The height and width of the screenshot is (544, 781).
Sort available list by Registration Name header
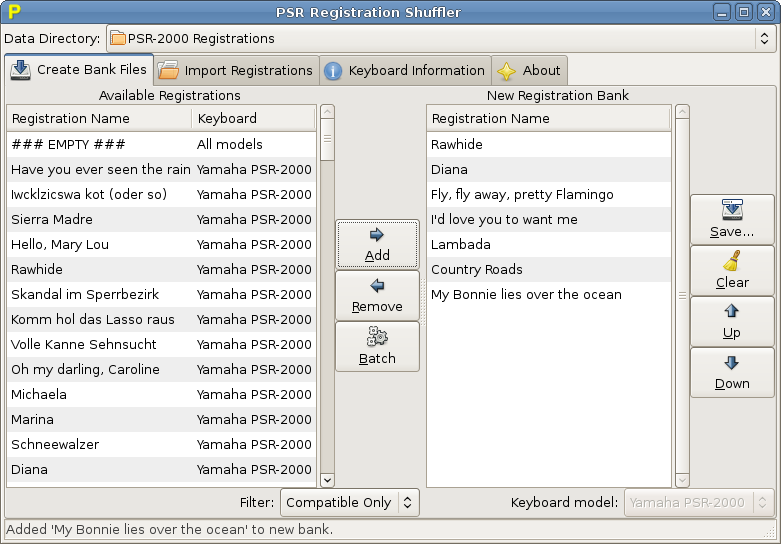pos(99,119)
